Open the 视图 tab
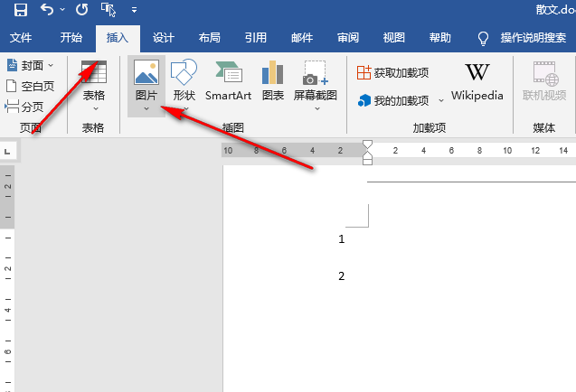576x392 pixels. click(394, 37)
